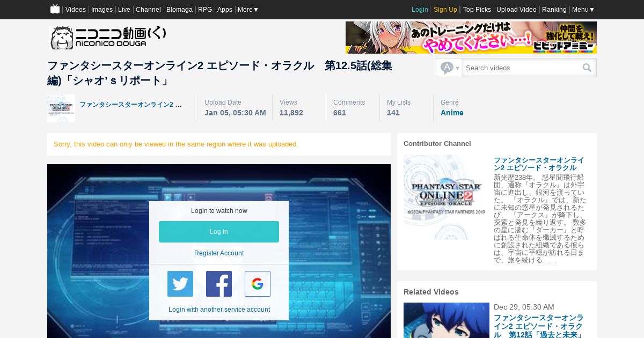Open Blomaga in top navigation
Image resolution: width=644 pixels, height=338 pixels.
tap(179, 10)
